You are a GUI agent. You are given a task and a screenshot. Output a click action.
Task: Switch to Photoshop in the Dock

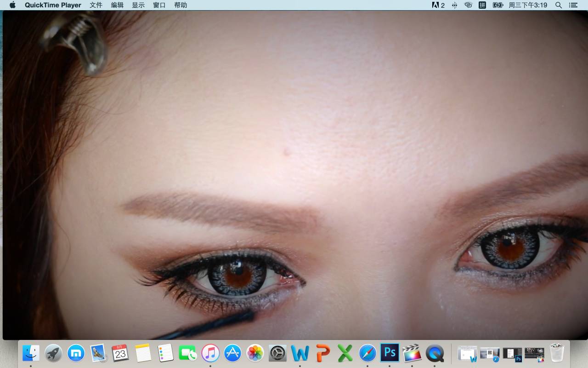390,353
